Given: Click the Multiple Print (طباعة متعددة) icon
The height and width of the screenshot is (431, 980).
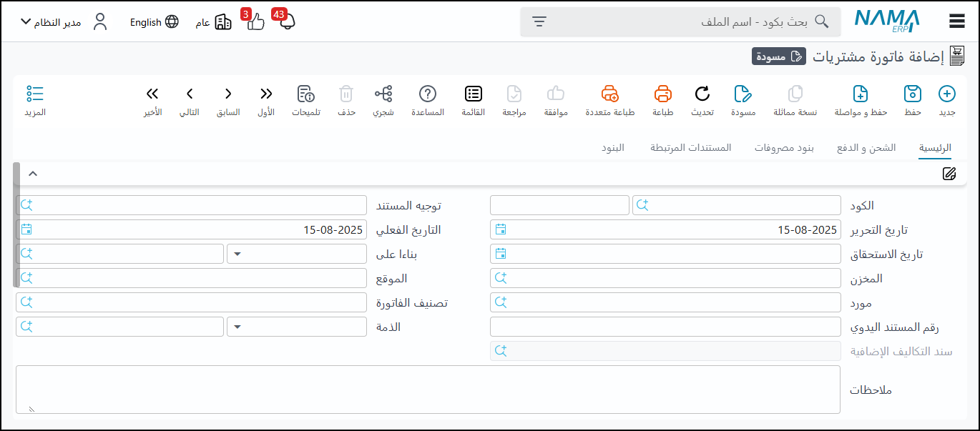Looking at the screenshot, I should 609,94.
